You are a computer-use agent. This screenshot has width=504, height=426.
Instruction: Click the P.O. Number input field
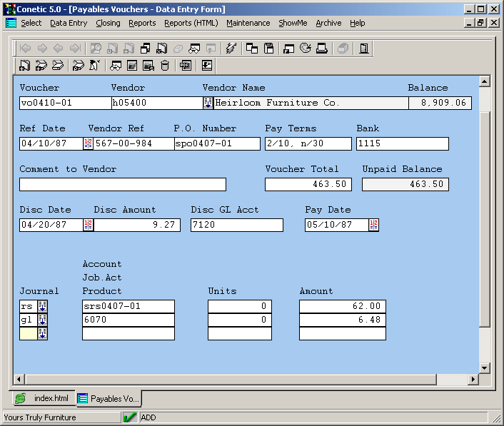tap(217, 144)
